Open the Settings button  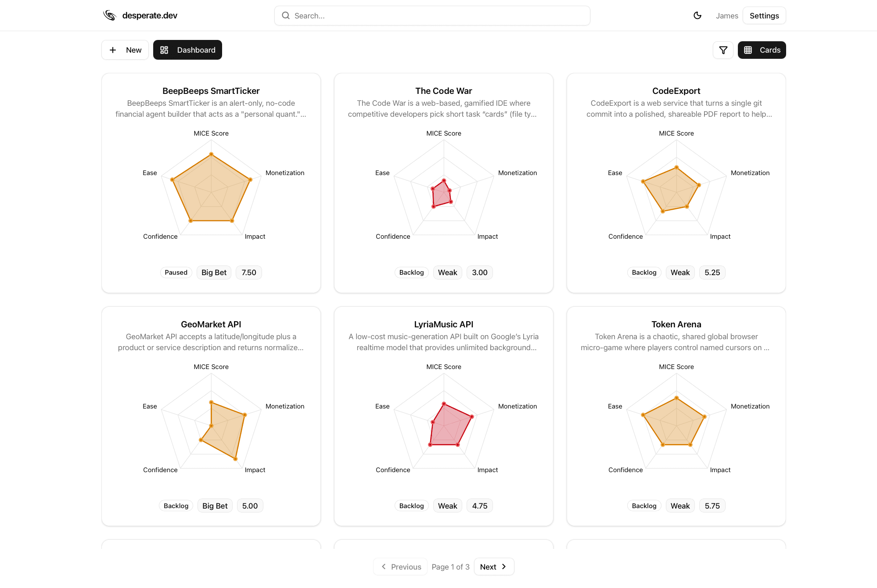764,16
